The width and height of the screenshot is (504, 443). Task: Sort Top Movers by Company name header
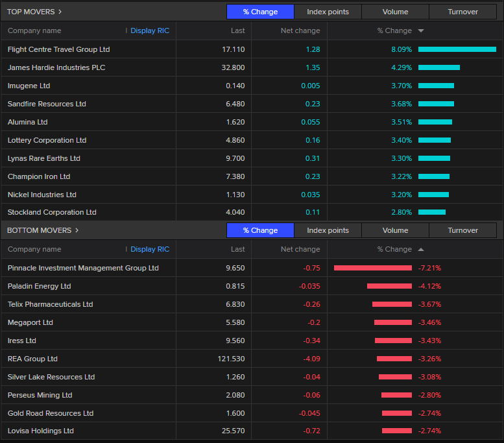[34, 30]
